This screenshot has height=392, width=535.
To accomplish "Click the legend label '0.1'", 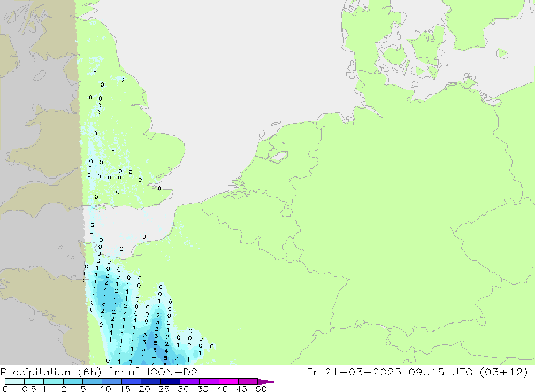I will point(9,389).
